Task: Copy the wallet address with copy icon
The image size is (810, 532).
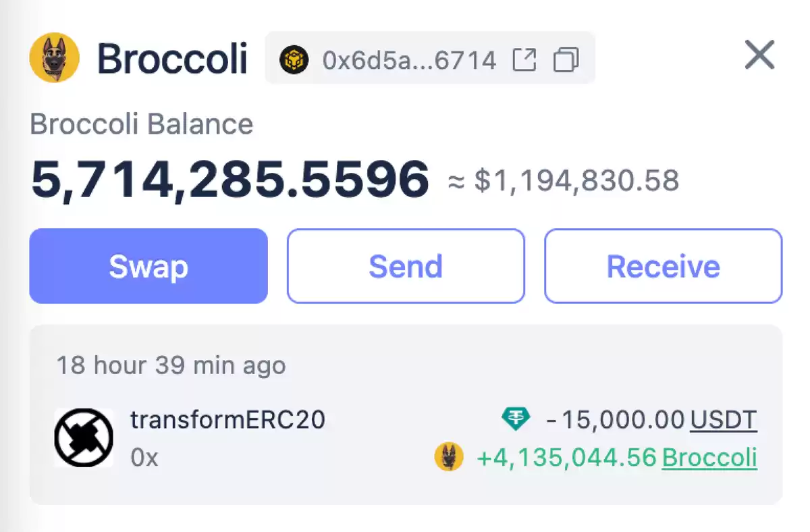Action: [566, 60]
